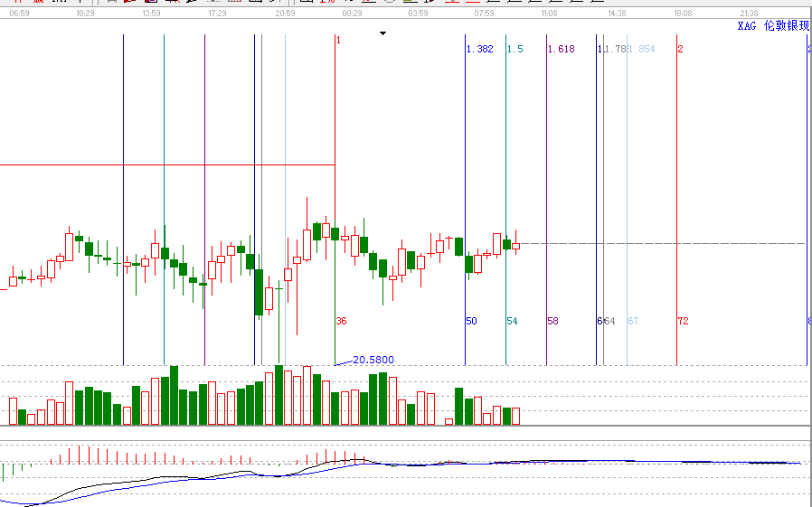The width and height of the screenshot is (812, 507).
Task: Select the light blue 1.854 Fibonacci label
Action: [x=641, y=49]
